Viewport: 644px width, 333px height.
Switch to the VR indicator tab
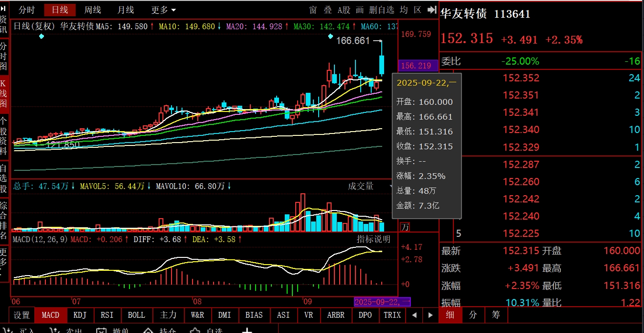click(309, 315)
